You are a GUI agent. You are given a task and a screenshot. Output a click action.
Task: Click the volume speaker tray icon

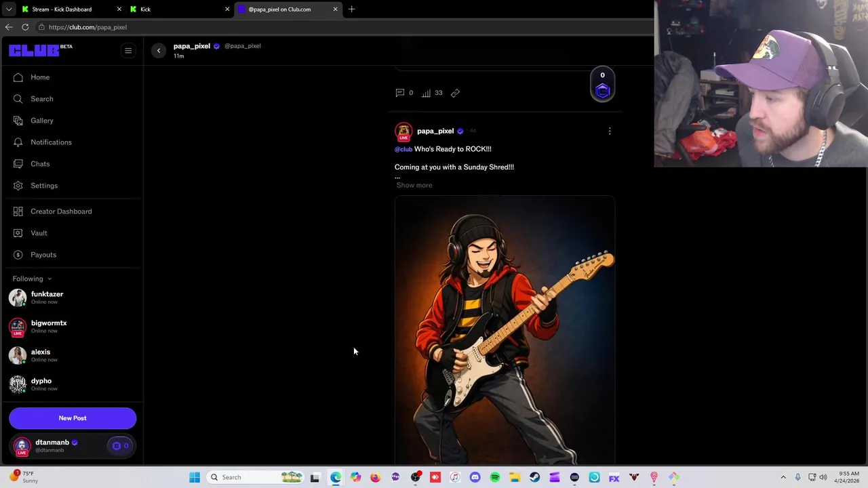point(823,477)
